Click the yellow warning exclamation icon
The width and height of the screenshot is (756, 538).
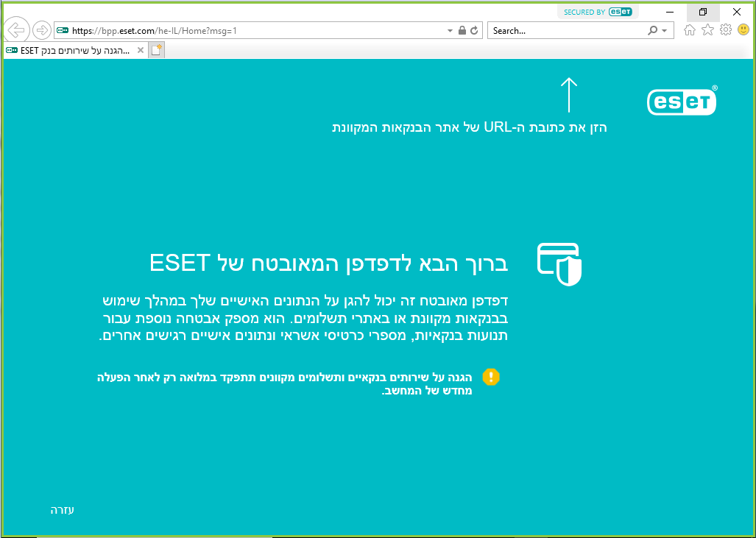(x=491, y=377)
